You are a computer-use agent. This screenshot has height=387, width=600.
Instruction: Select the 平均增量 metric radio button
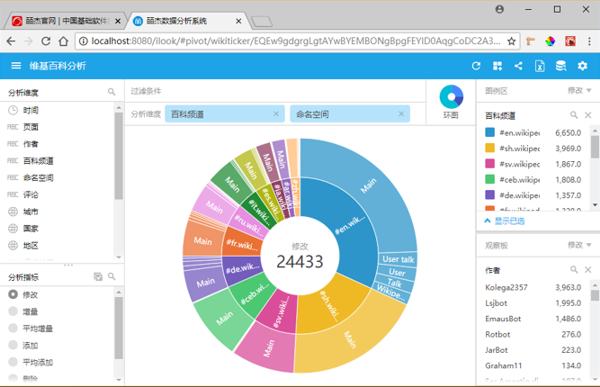point(13,328)
